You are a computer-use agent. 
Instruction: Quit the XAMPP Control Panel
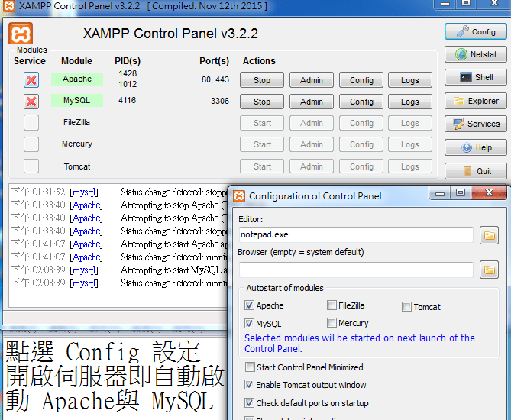click(x=476, y=171)
